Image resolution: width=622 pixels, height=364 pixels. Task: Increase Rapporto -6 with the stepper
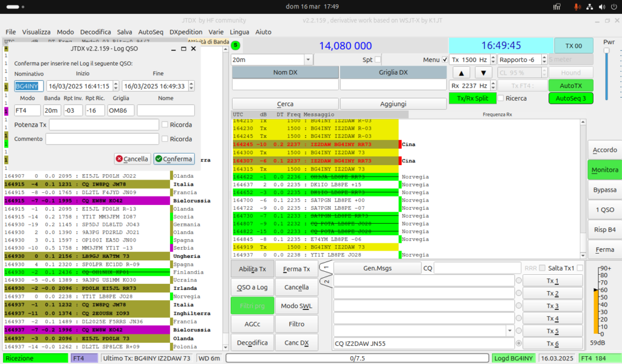point(544,58)
